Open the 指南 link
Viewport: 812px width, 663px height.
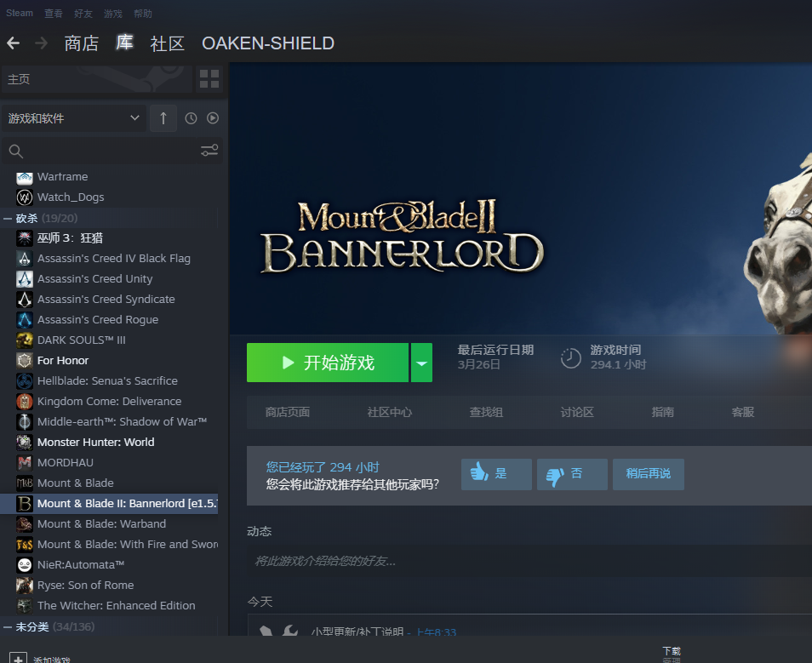[x=662, y=412]
